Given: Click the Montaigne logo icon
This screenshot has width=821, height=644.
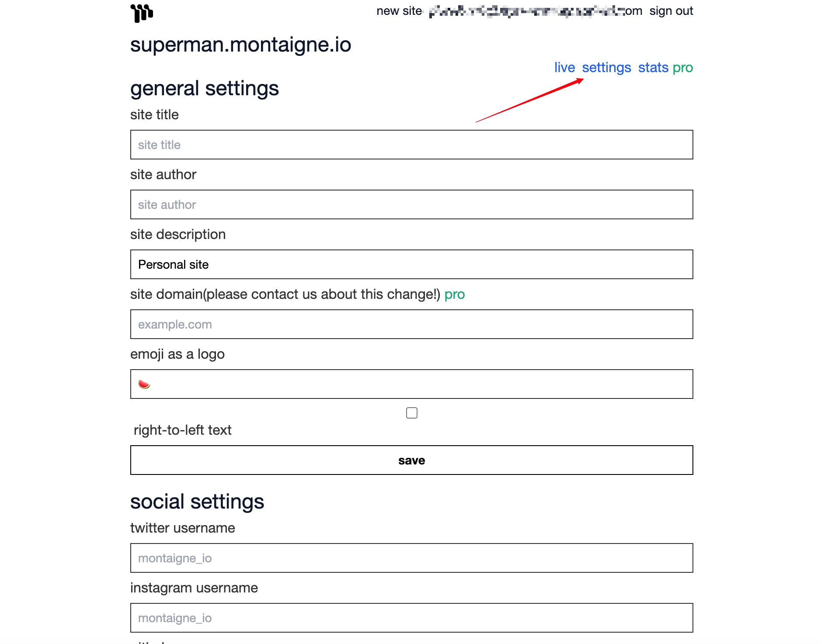Looking at the screenshot, I should pyautogui.click(x=142, y=13).
